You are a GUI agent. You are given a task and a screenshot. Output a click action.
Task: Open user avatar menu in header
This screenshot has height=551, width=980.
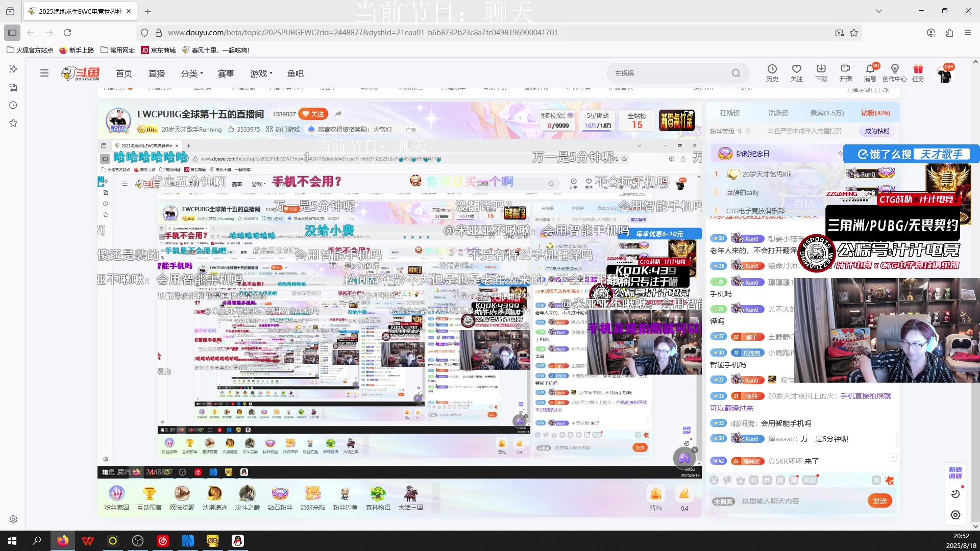pyautogui.click(x=945, y=75)
